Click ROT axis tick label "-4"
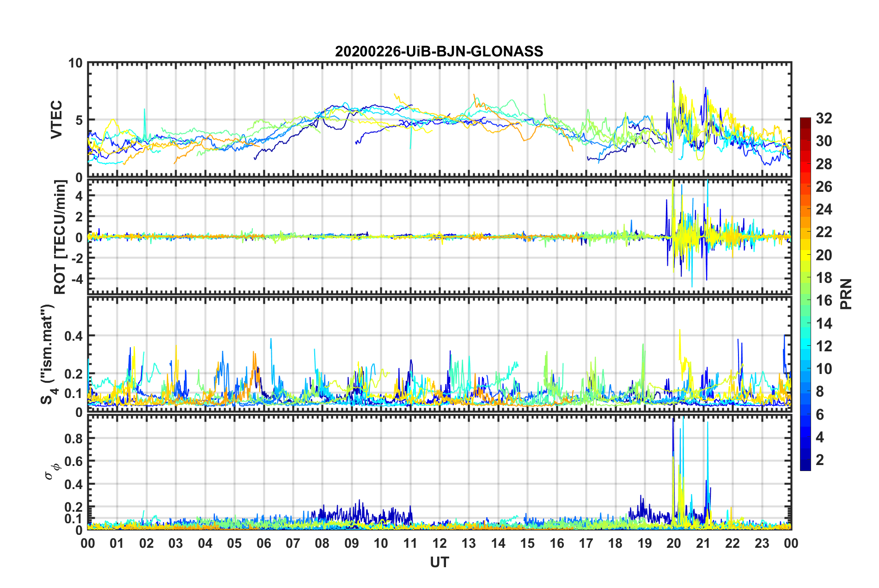The width and height of the screenshot is (879, 588). click(x=76, y=279)
